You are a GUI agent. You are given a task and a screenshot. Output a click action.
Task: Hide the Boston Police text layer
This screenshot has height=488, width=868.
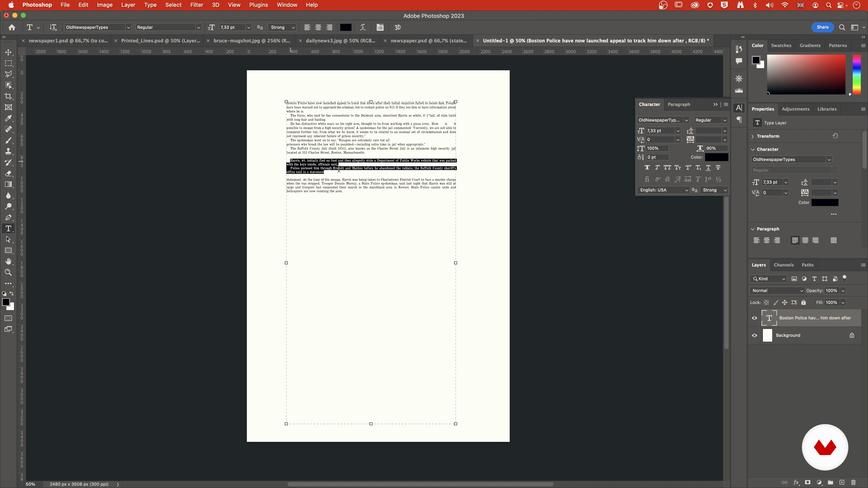(x=755, y=318)
